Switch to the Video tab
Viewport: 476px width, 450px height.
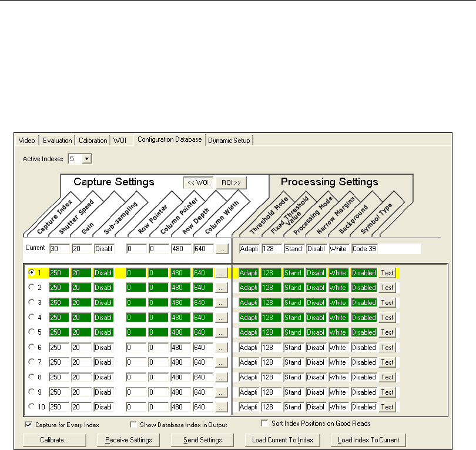(x=26, y=141)
